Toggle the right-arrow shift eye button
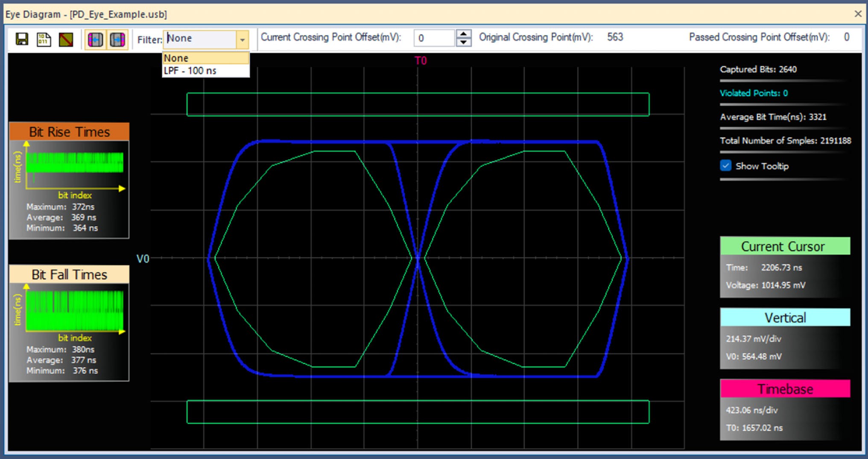 [117, 40]
